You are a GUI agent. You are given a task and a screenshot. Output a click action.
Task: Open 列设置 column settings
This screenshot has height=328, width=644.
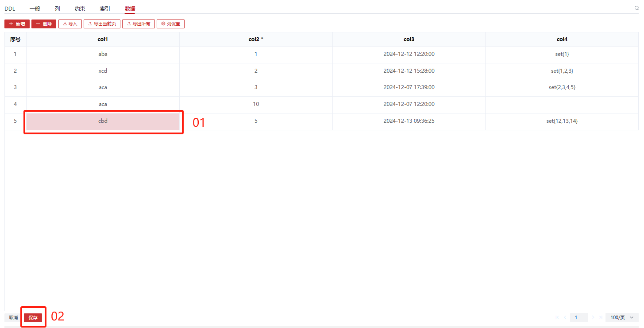pyautogui.click(x=170, y=24)
